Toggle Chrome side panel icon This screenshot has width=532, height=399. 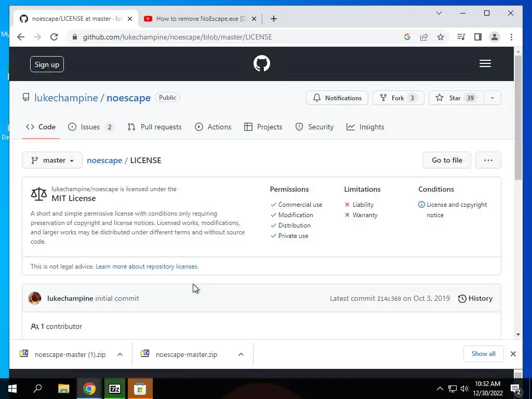click(478, 37)
